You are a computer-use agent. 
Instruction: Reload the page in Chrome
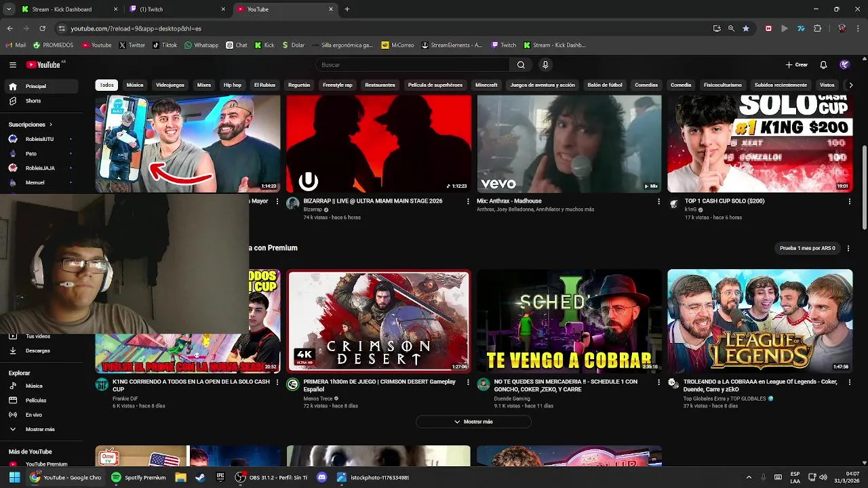[x=42, y=28]
